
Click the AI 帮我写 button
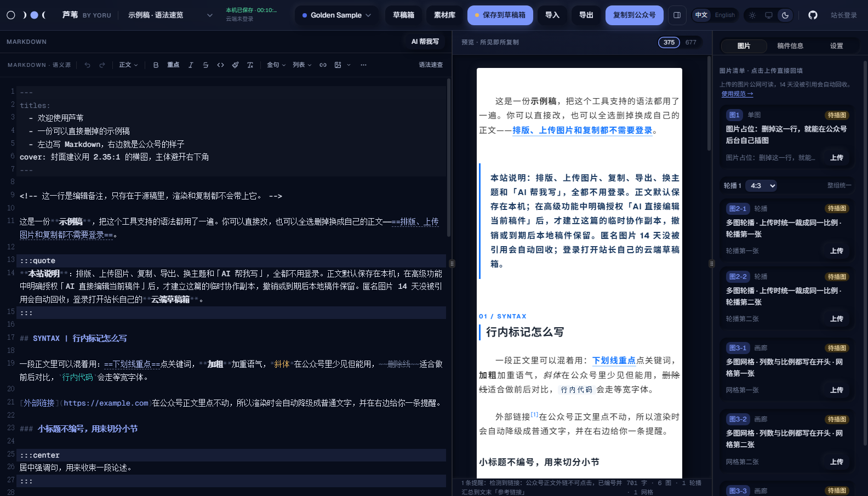425,42
